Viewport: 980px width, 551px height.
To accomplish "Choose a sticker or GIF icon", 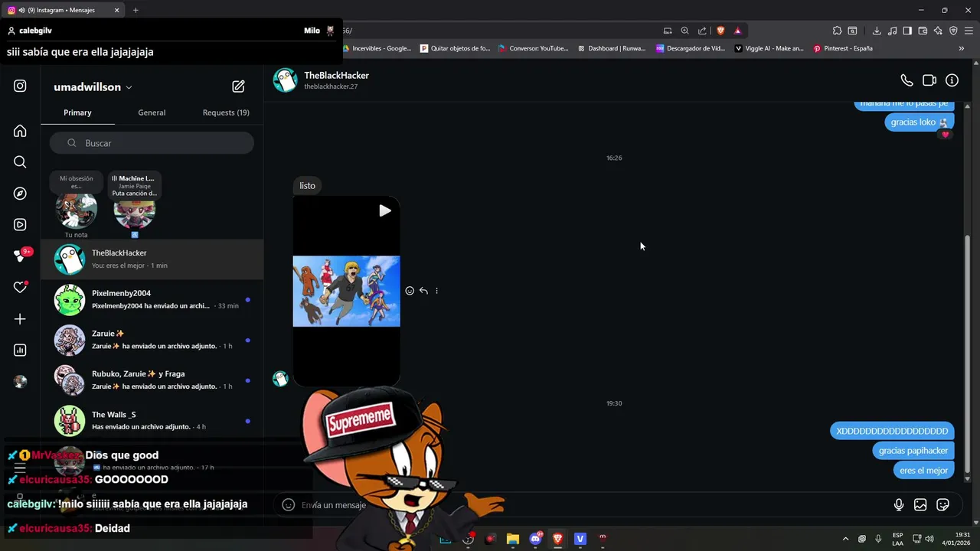I will click(942, 504).
